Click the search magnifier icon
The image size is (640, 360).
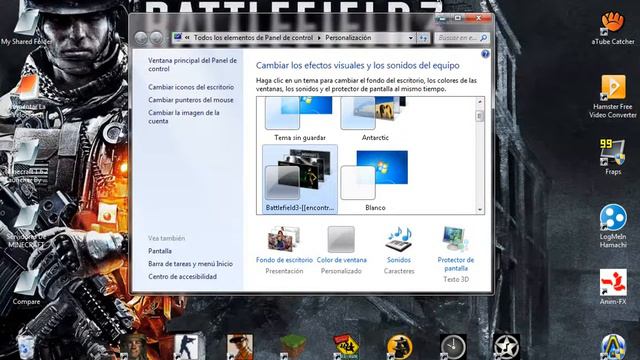point(484,38)
